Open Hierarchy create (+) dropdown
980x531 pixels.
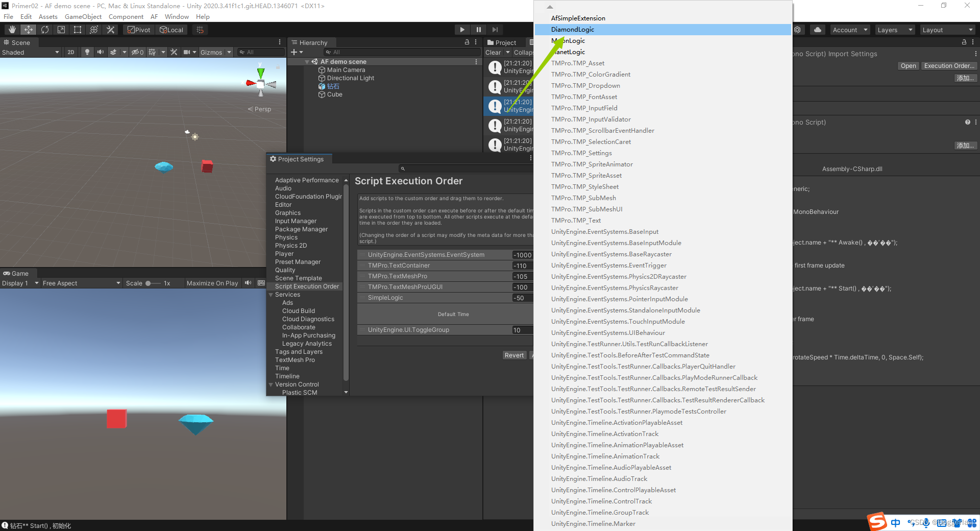pos(297,52)
